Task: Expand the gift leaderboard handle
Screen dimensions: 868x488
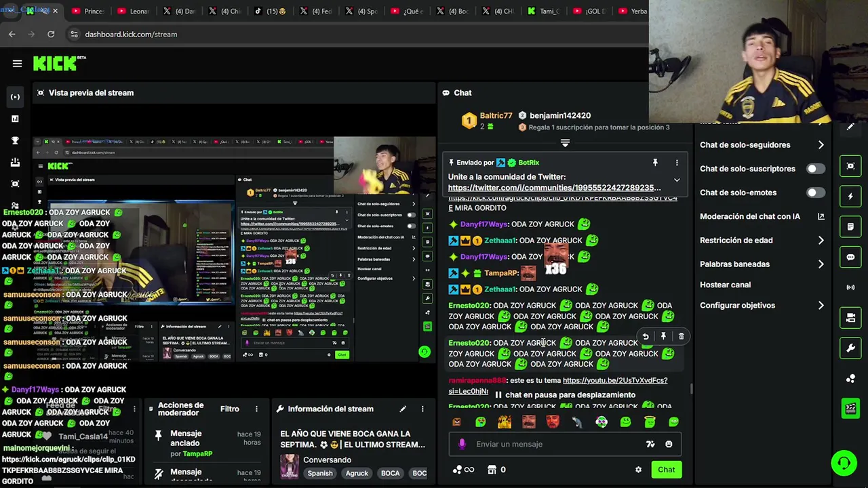Action: [565, 143]
